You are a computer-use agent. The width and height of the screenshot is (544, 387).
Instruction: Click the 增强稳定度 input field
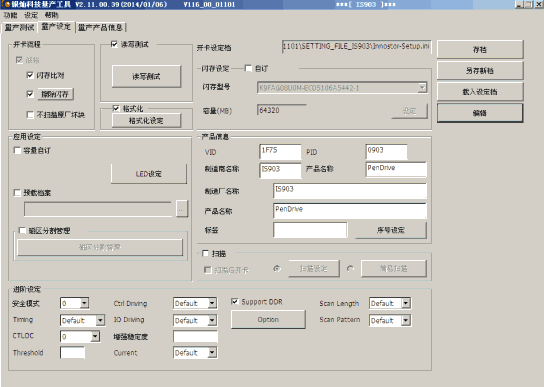click(196, 336)
